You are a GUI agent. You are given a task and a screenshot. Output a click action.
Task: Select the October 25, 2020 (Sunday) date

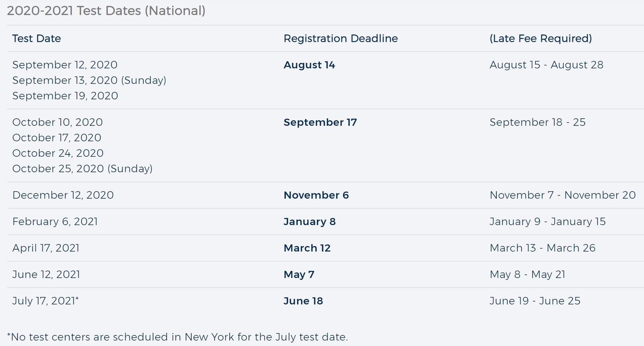click(x=82, y=169)
